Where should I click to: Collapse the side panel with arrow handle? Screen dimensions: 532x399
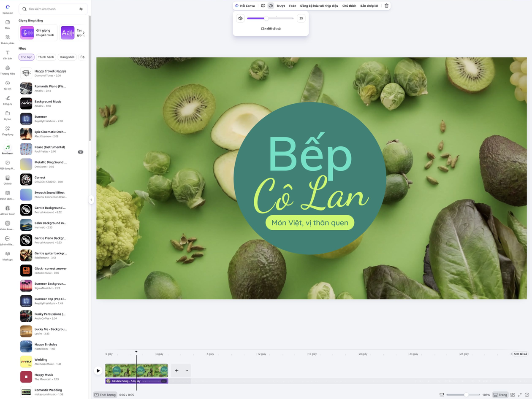pyautogui.click(x=91, y=199)
